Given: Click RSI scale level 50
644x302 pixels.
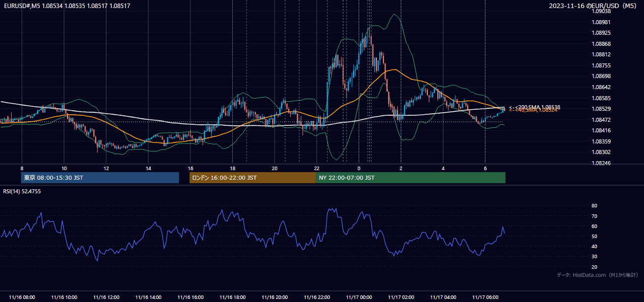Looking at the screenshot, I should (595, 236).
